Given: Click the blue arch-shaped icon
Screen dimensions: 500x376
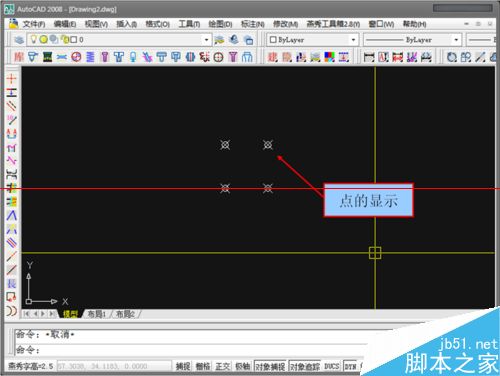Looking at the screenshot, I should [247, 57].
